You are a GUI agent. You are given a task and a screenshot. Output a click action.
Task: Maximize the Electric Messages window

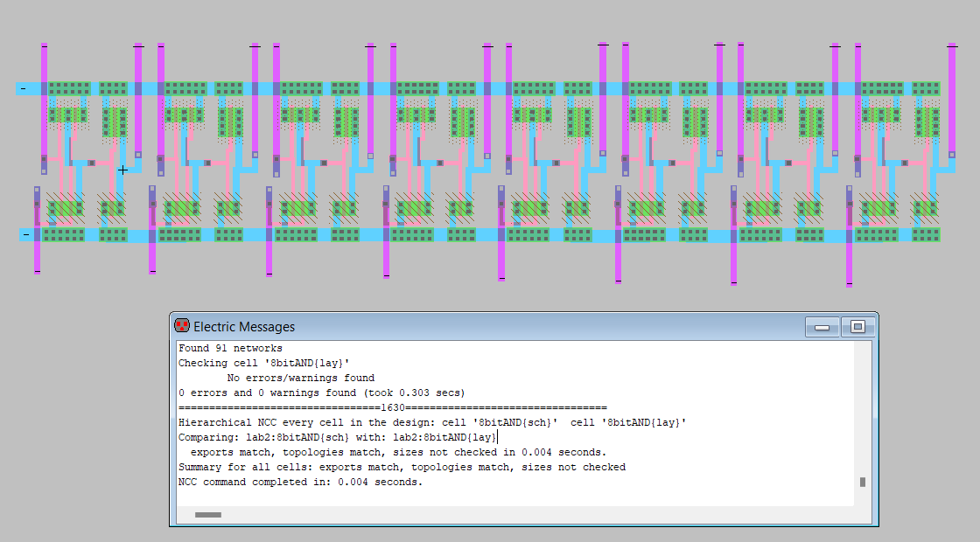tap(857, 327)
